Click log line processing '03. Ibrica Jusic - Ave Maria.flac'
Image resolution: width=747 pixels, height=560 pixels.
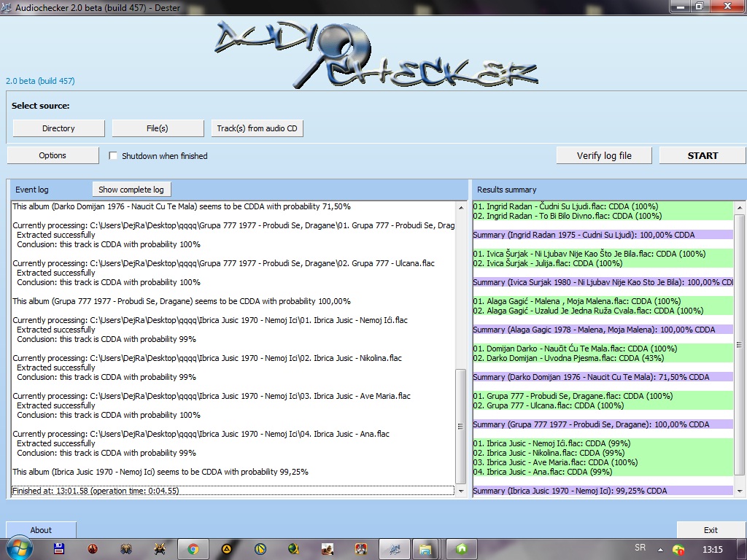(212, 396)
